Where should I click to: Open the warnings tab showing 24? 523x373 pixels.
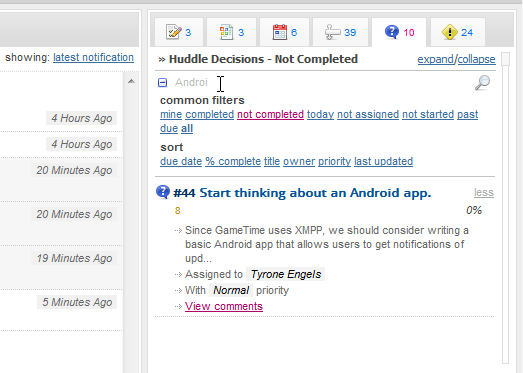pos(458,32)
